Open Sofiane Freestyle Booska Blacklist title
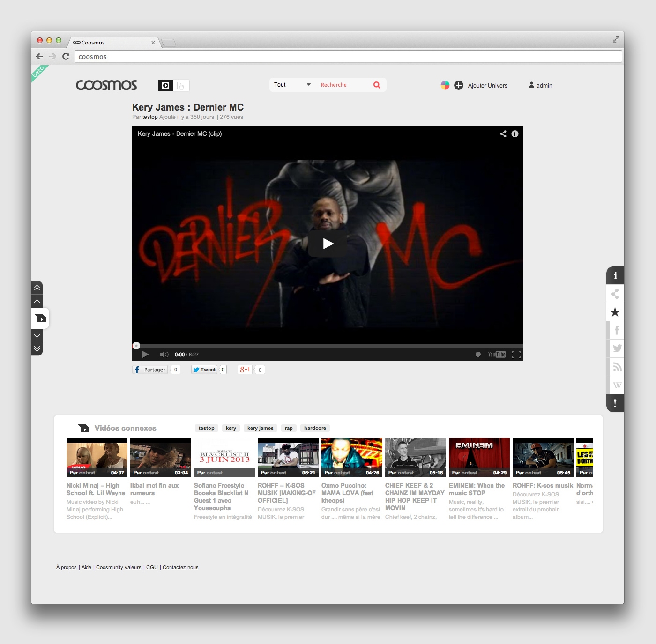This screenshot has height=644, width=656. [x=223, y=497]
